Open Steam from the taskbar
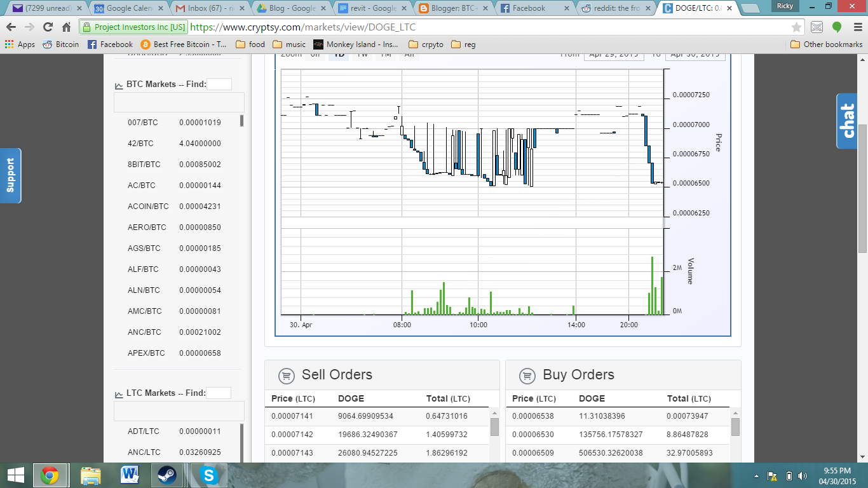Image resolution: width=868 pixels, height=488 pixels. tap(168, 475)
